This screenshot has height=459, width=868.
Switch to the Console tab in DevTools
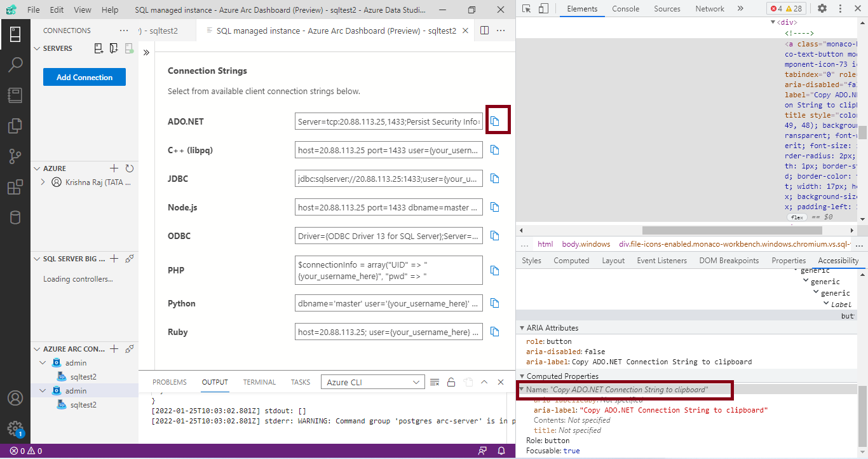[x=625, y=8]
